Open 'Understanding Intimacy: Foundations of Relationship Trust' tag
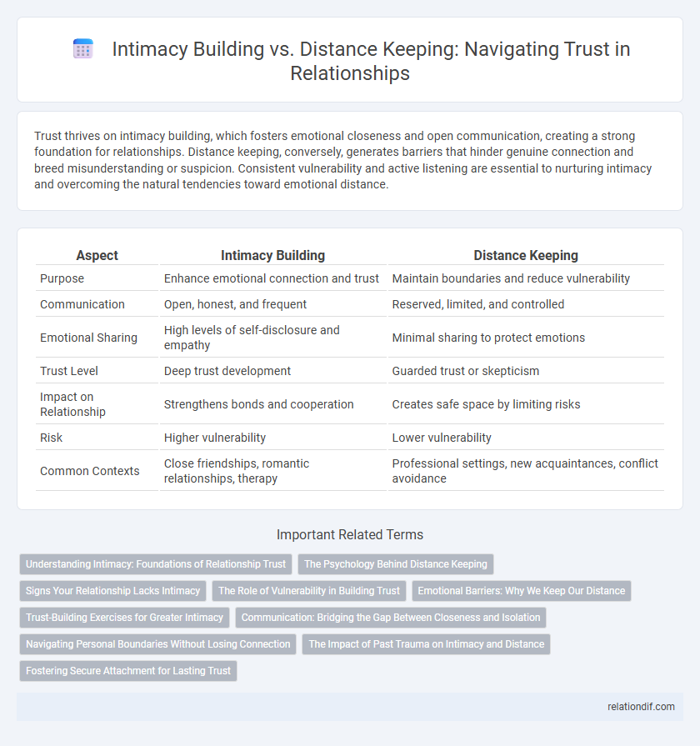 (x=156, y=564)
